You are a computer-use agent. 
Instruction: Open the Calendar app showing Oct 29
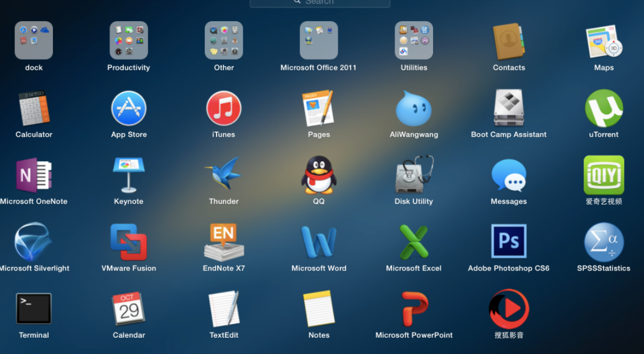(x=129, y=309)
